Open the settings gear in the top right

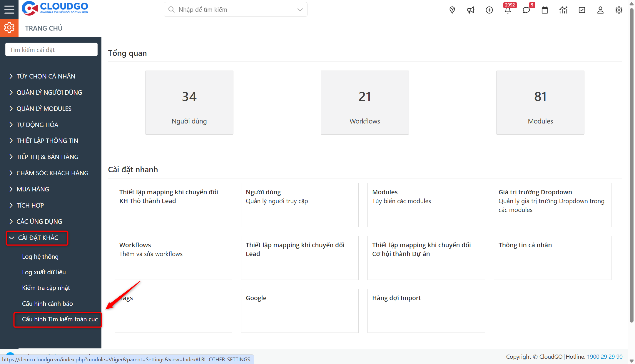[619, 10]
